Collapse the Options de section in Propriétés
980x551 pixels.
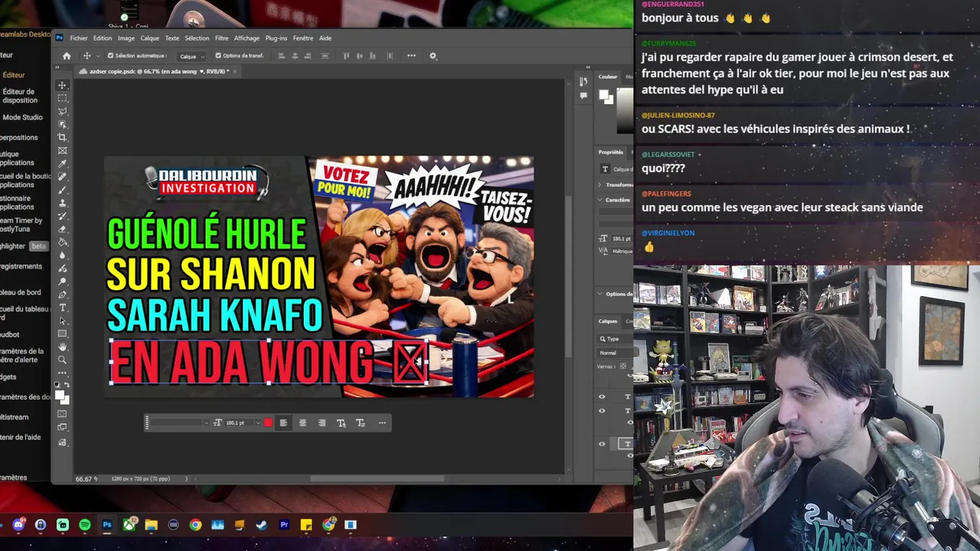[599, 294]
